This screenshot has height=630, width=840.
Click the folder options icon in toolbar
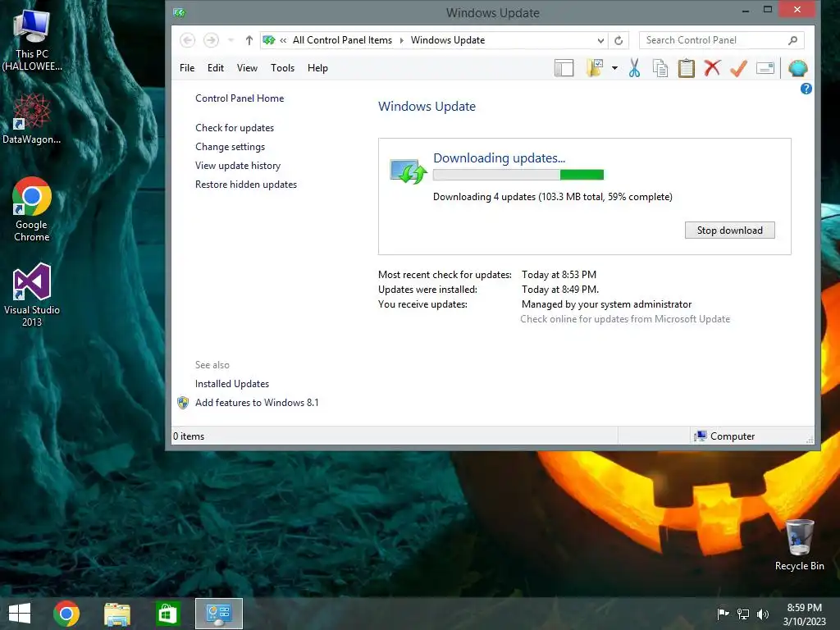click(x=595, y=68)
